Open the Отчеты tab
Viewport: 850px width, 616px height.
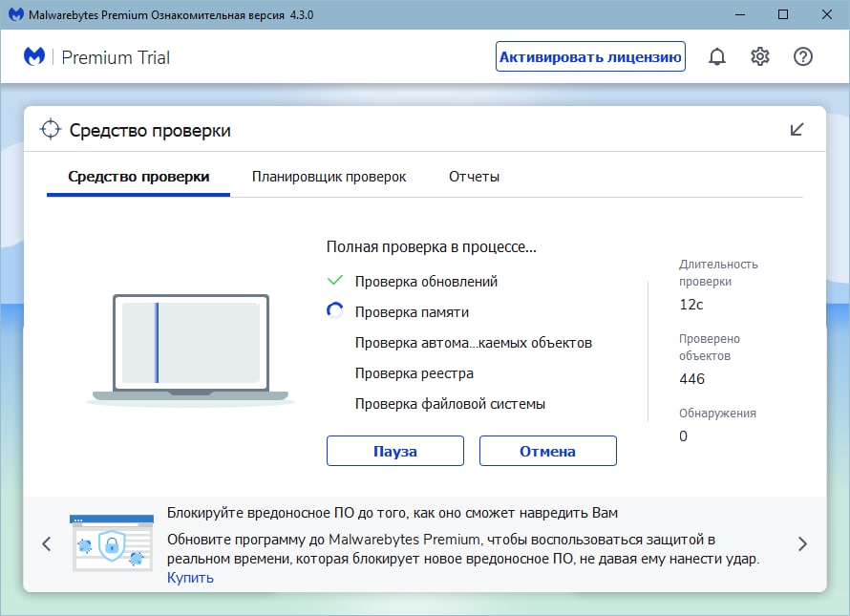474,177
